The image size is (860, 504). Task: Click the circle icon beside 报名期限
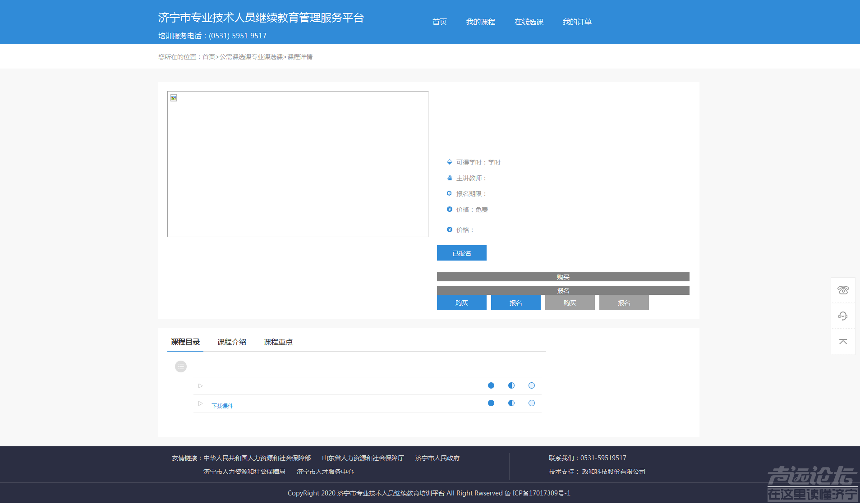449,193
